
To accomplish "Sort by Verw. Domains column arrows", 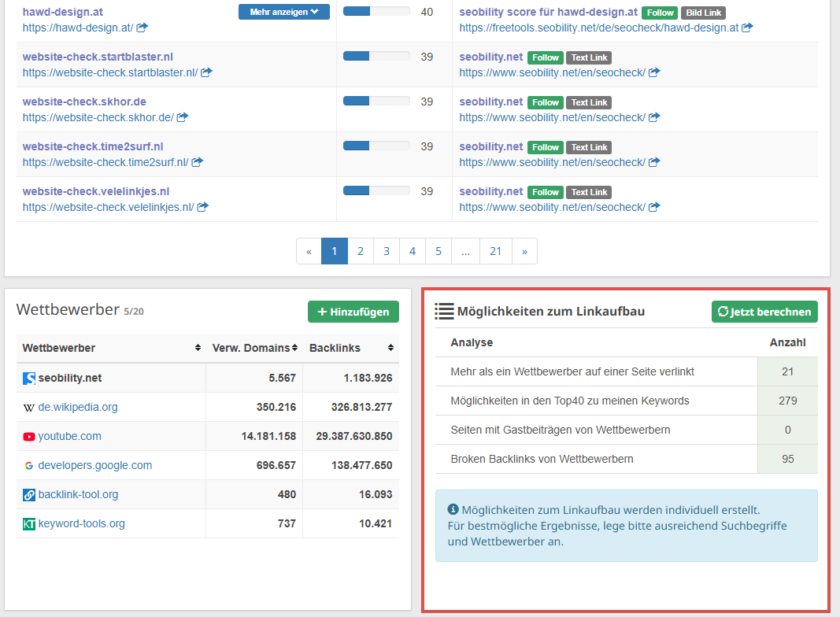I will click(294, 348).
